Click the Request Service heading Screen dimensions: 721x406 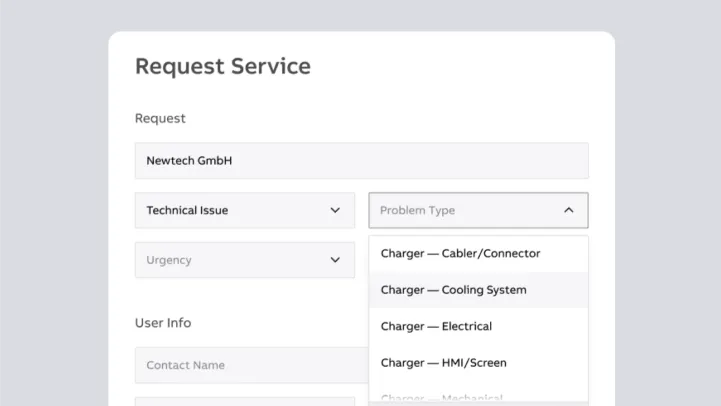tap(223, 66)
